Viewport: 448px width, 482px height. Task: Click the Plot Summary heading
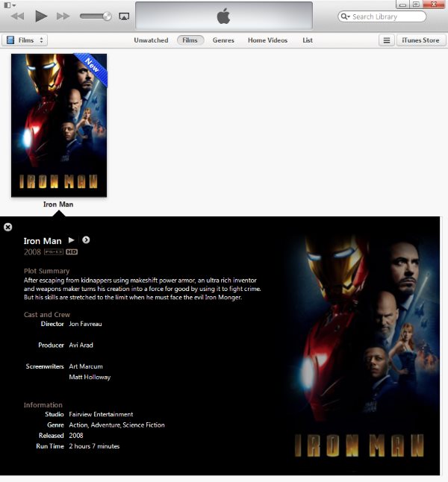[x=47, y=271]
